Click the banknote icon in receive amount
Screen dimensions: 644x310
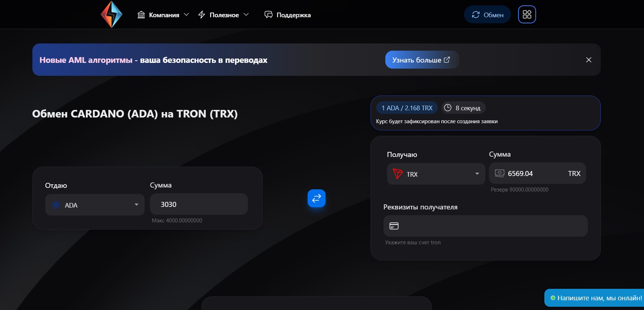pos(499,173)
